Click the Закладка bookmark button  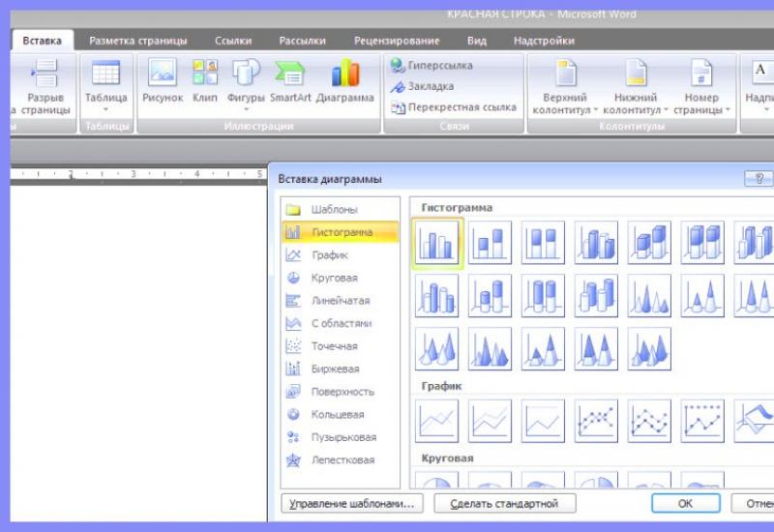pyautogui.click(x=422, y=86)
